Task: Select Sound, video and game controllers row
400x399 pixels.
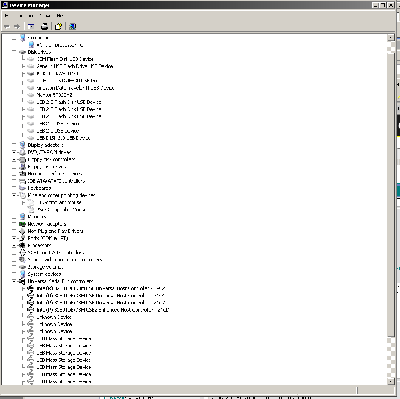Action: 65,260
